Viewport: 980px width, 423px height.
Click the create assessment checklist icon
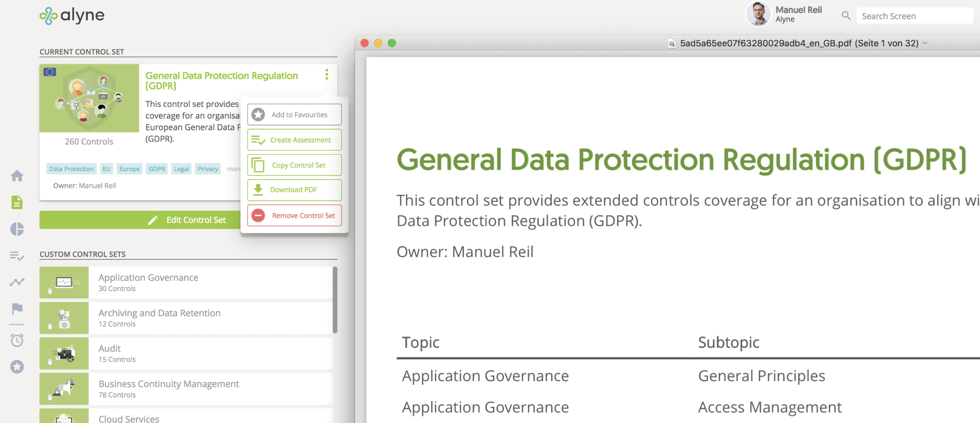pos(258,140)
